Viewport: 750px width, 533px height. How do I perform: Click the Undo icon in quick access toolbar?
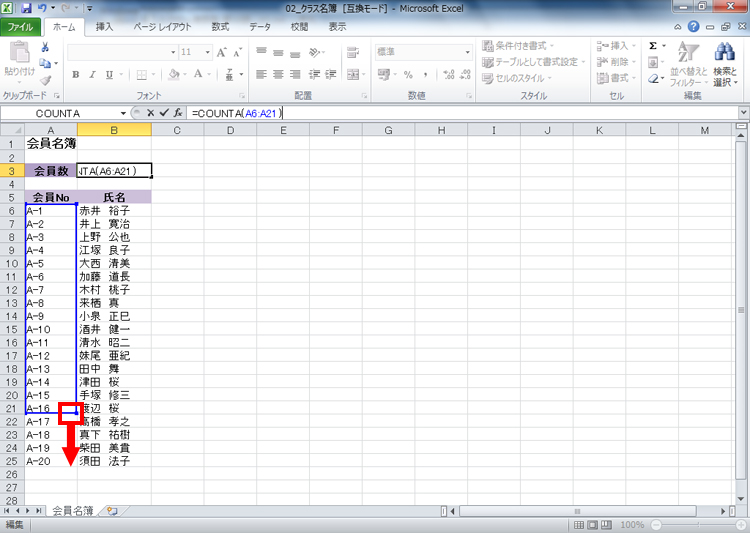pos(43,8)
